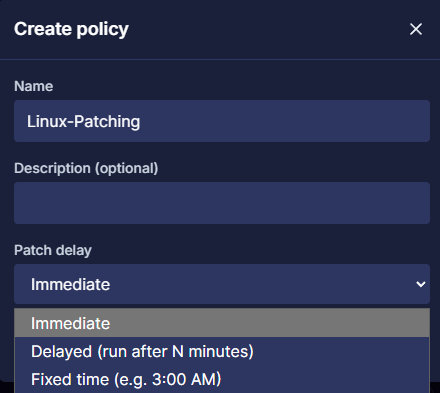Focus the Description (optional) input field
Image resolution: width=440 pixels, height=393 pixels.
[222, 203]
